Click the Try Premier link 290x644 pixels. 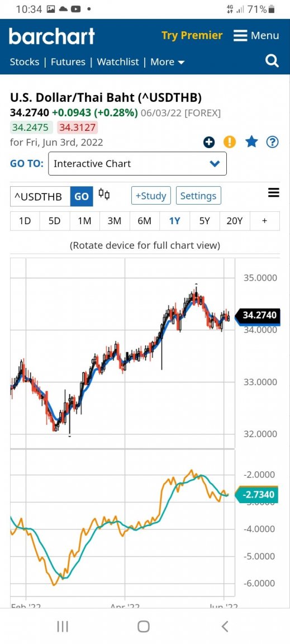coord(192,35)
